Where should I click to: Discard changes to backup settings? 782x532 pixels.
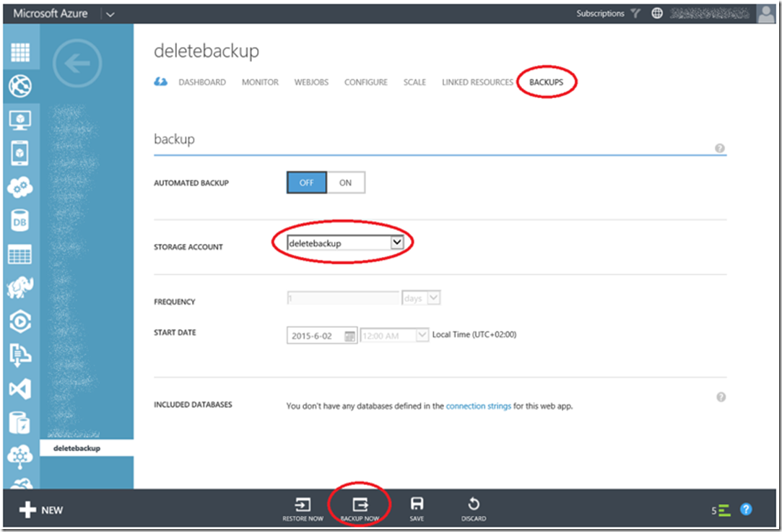474,510
